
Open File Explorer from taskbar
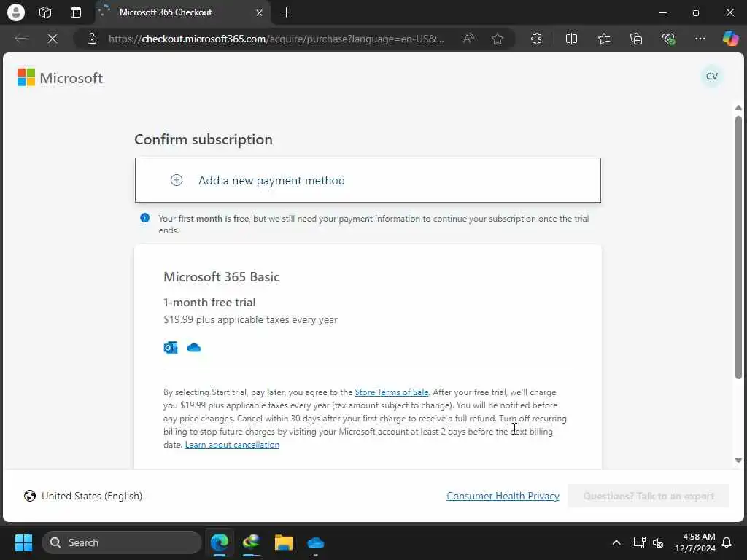(284, 542)
